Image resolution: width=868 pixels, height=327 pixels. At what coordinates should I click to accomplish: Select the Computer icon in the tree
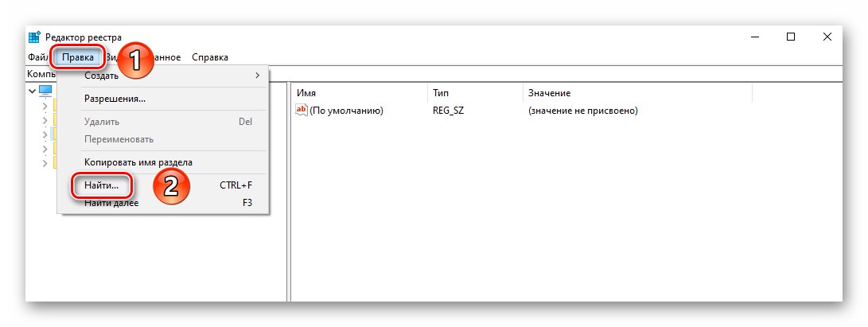coord(45,90)
